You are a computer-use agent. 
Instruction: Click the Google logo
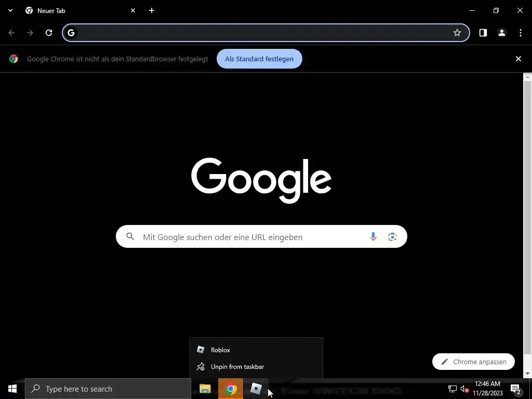261,180
